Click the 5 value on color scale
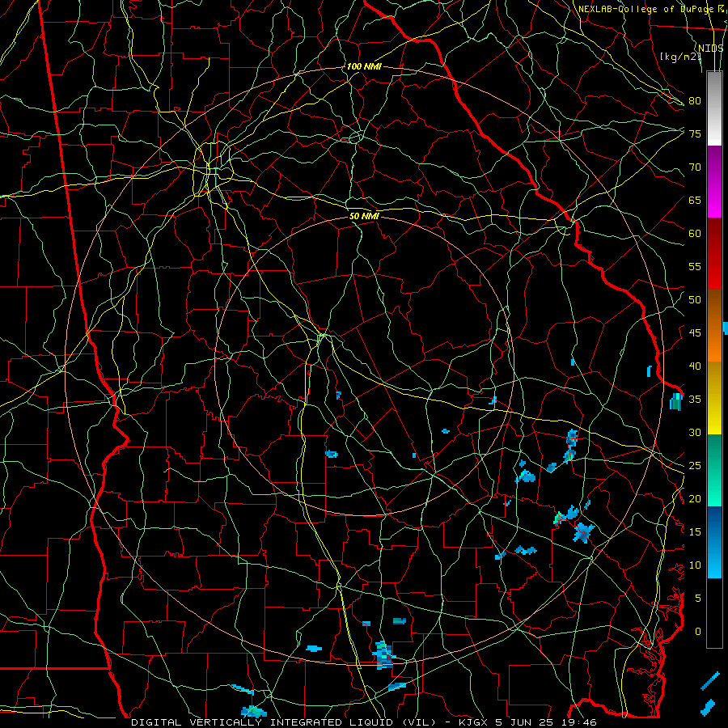The height and width of the screenshot is (728, 728). tap(698, 599)
